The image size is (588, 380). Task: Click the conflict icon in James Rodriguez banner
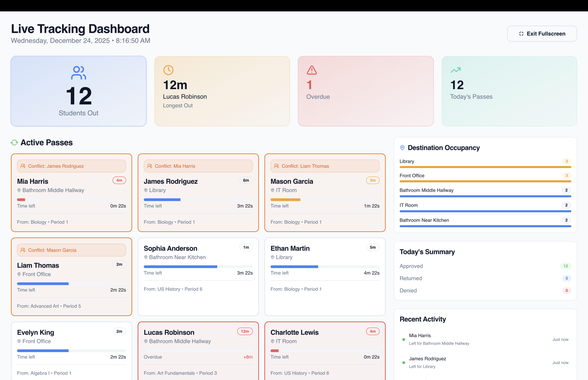[x=23, y=166]
